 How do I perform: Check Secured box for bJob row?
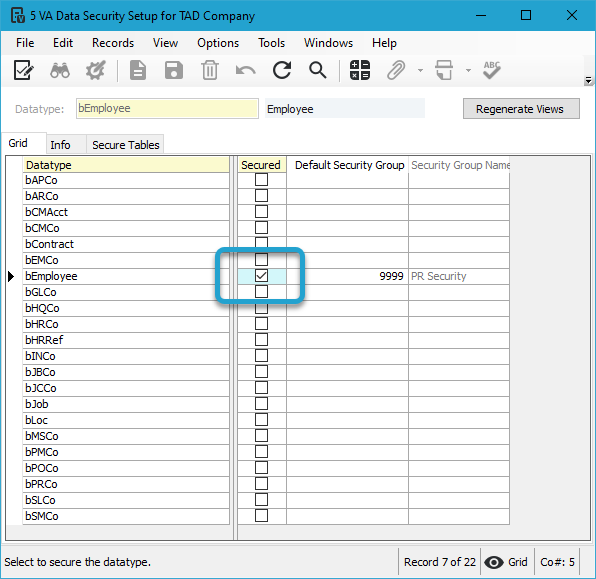tap(261, 403)
